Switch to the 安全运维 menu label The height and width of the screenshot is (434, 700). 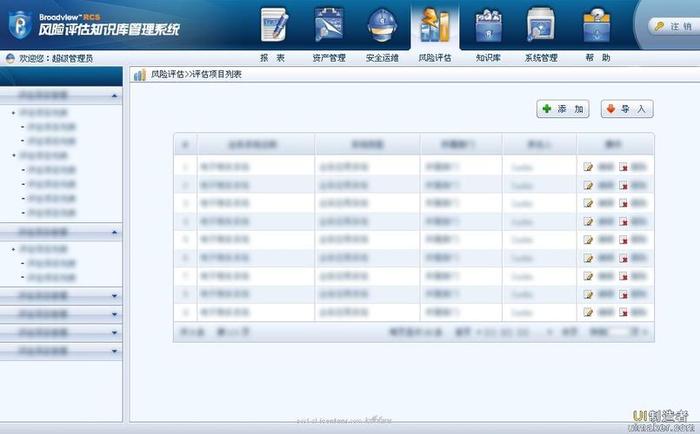[x=382, y=58]
